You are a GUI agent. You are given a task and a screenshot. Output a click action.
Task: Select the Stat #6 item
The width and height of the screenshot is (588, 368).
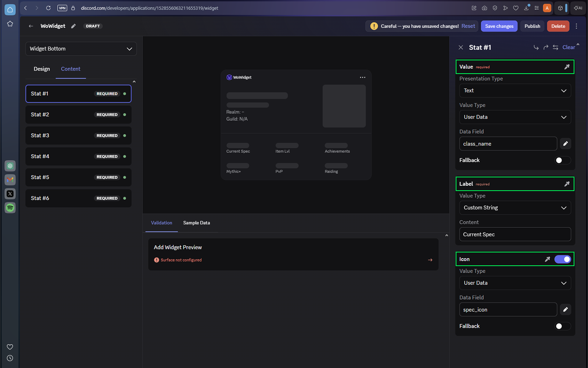(78, 198)
